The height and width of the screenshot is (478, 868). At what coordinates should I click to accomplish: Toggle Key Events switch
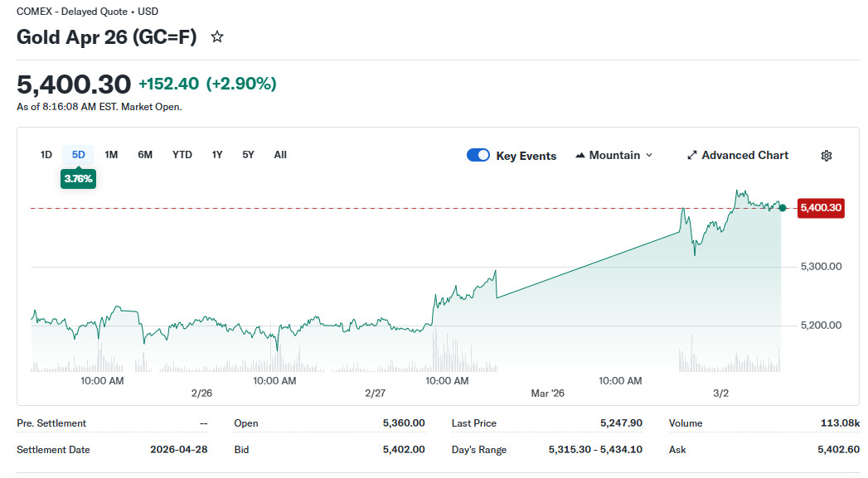click(x=478, y=156)
